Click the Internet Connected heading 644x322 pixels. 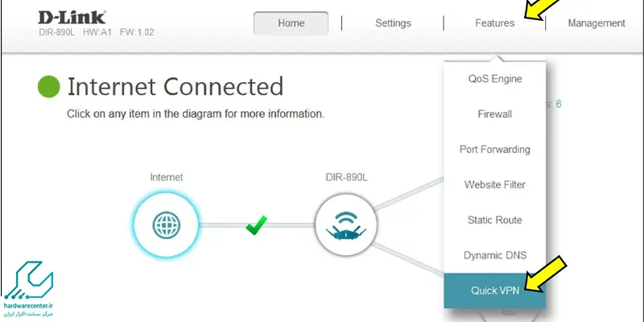tap(175, 87)
